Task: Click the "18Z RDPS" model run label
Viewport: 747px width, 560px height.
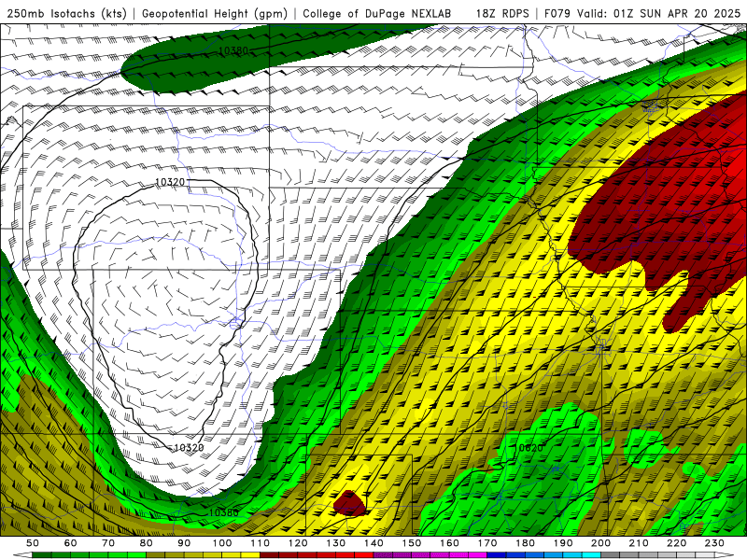Action: [502, 13]
